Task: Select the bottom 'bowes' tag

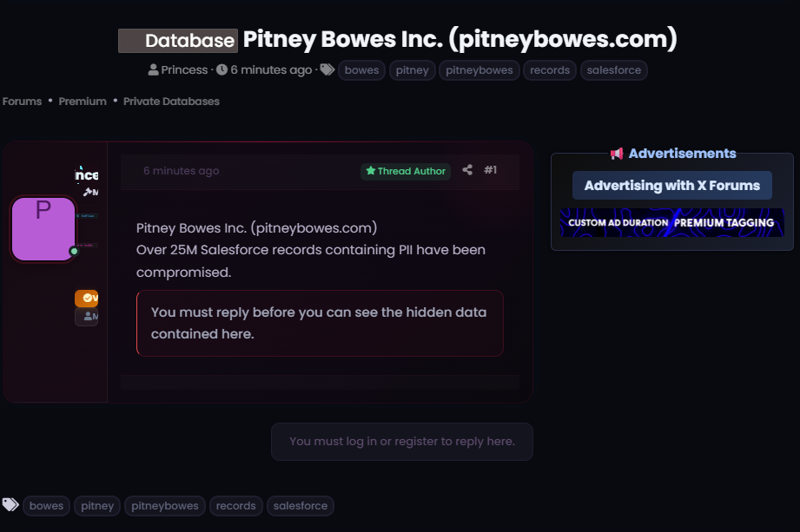Action: pyautogui.click(x=46, y=506)
